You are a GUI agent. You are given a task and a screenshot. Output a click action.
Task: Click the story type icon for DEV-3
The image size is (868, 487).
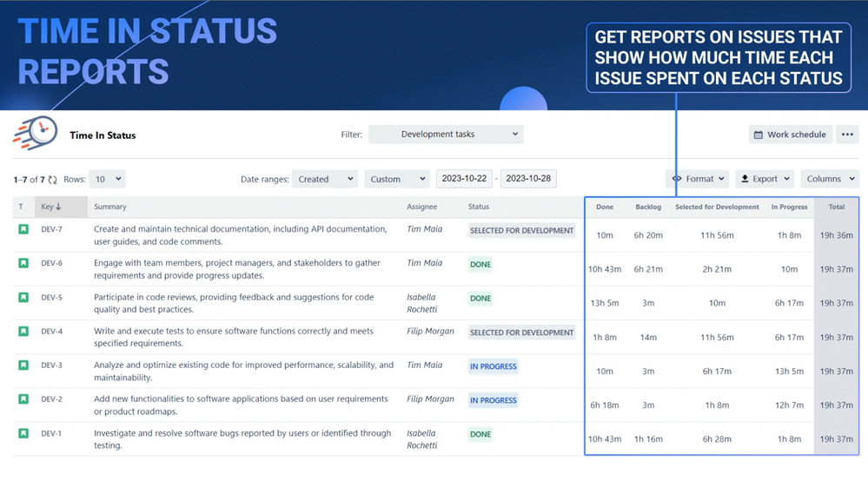(23, 365)
